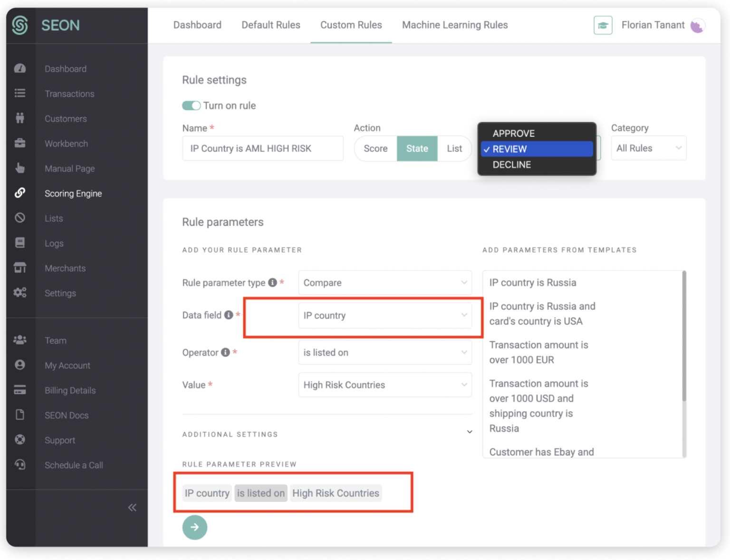Expand the Rule parameter type Compare dropdown

(384, 282)
